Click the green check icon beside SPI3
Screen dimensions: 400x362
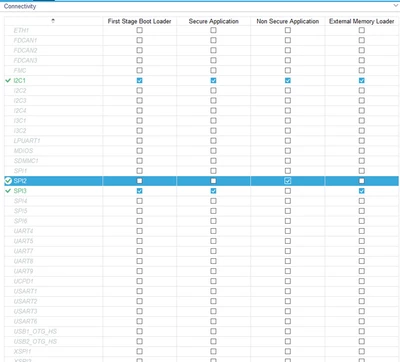coord(8,191)
